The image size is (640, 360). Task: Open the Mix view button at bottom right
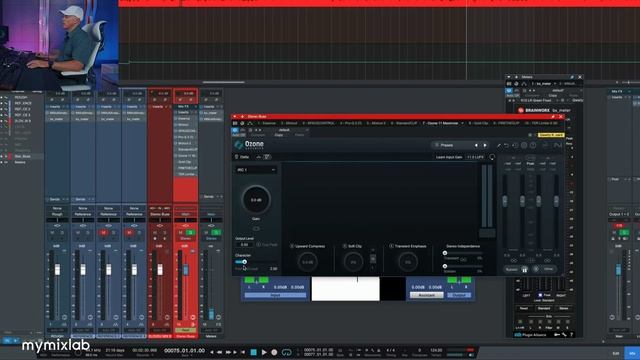pyautogui.click(x=633, y=353)
